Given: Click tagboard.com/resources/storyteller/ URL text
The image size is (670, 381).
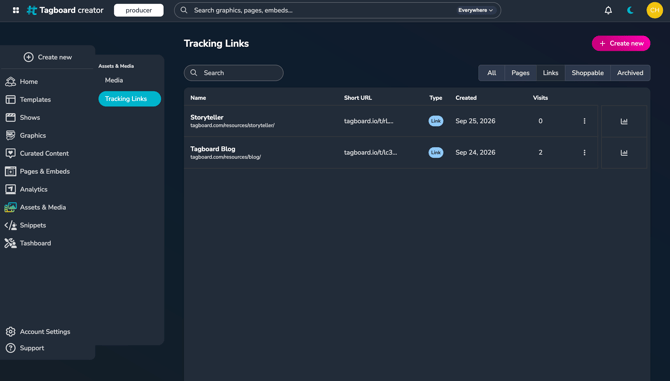Looking at the screenshot, I should click(232, 126).
